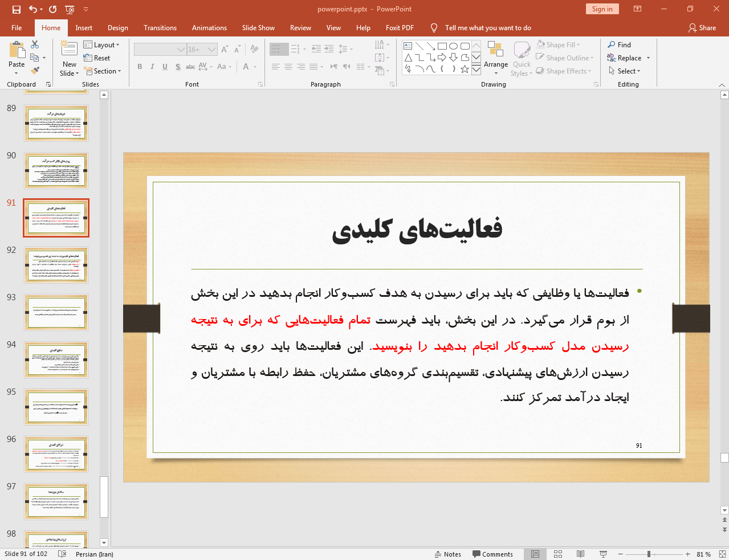This screenshot has height=560, width=729.
Task: Click the Save icon in quick access toolbar
Action: click(x=17, y=9)
